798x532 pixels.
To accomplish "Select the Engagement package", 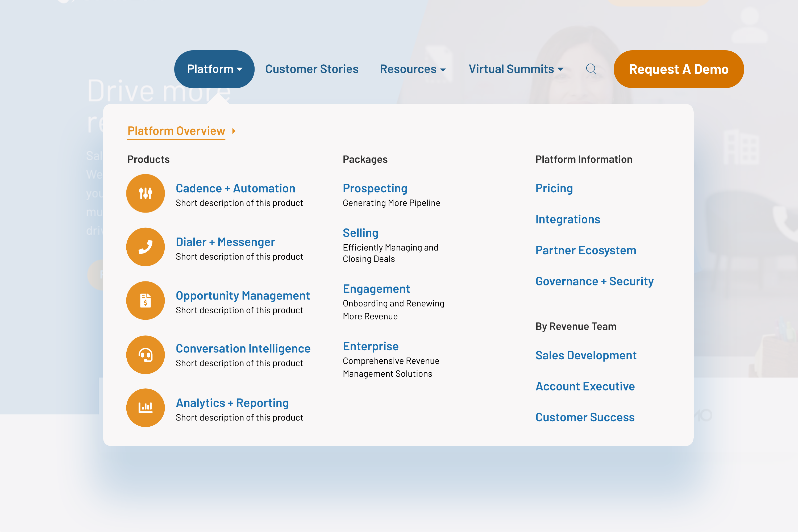I will (376, 289).
